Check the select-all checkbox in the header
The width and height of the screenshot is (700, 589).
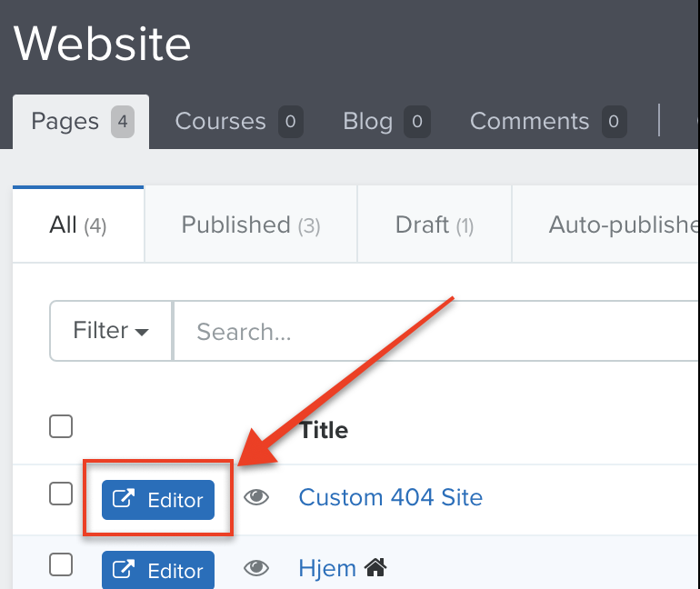point(61,426)
